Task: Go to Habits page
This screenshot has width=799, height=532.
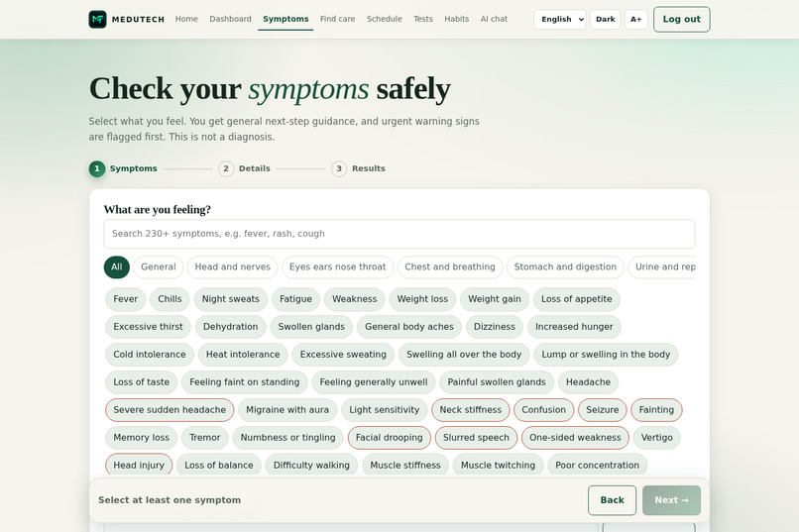Action: tap(457, 19)
